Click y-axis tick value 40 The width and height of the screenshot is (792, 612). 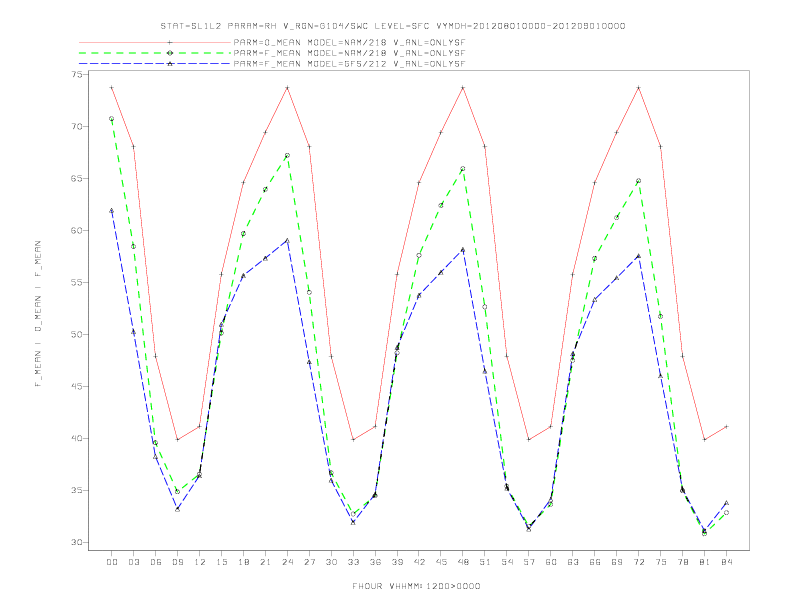pos(77,438)
